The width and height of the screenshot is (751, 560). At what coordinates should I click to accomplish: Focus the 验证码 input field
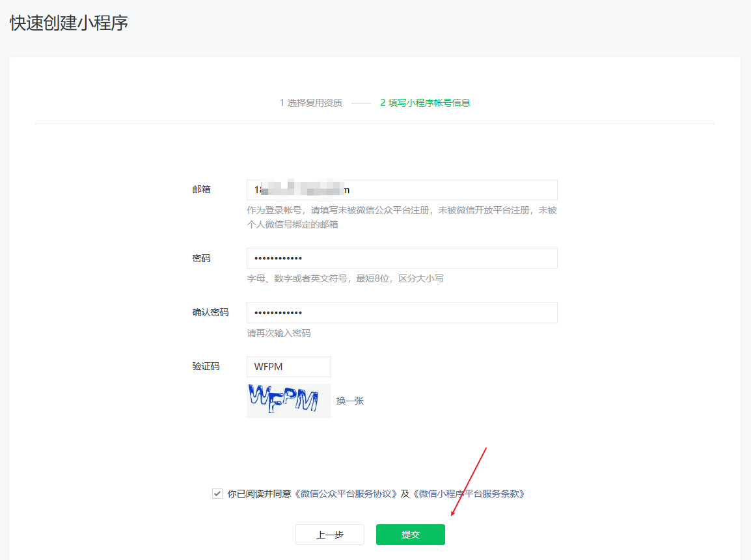(289, 367)
